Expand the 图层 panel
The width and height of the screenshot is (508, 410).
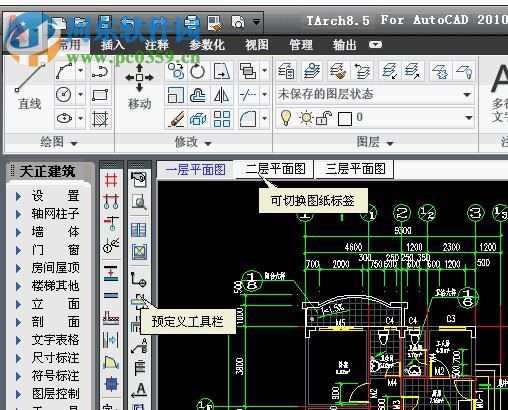pos(375,143)
